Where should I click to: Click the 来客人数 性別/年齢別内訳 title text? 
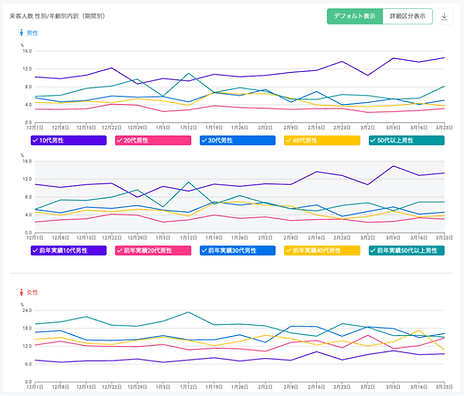coord(57,16)
